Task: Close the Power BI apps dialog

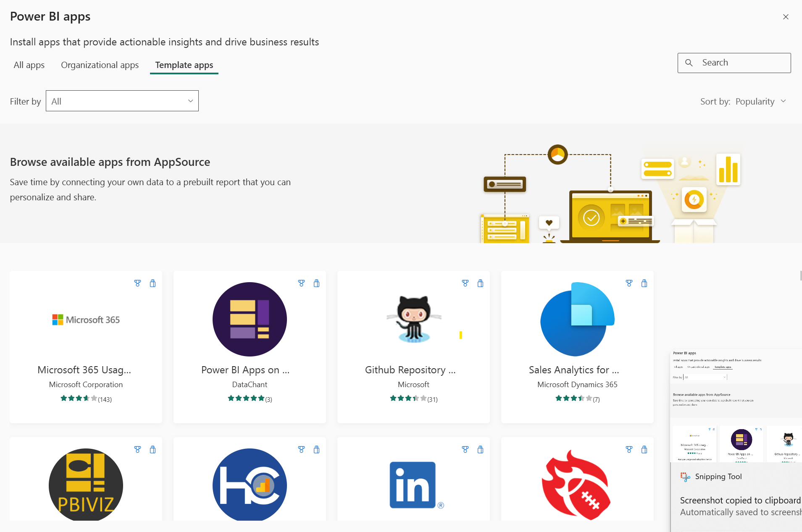Action: point(786,17)
